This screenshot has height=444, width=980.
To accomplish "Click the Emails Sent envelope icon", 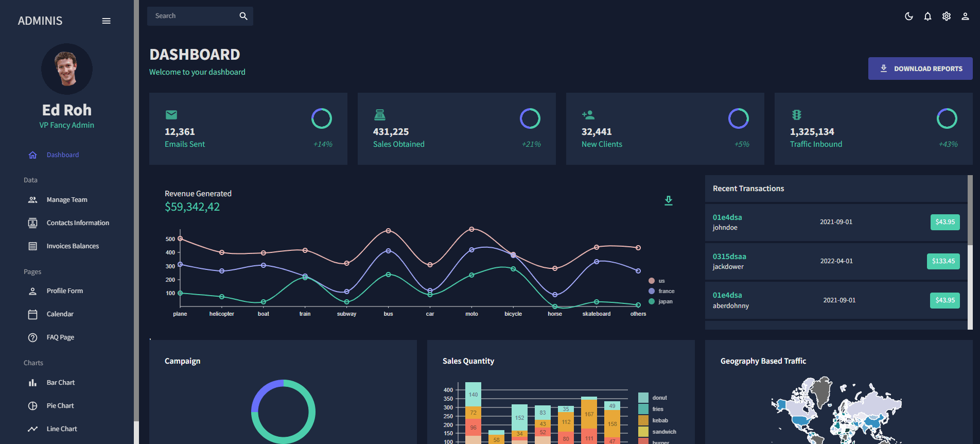I will tap(171, 115).
